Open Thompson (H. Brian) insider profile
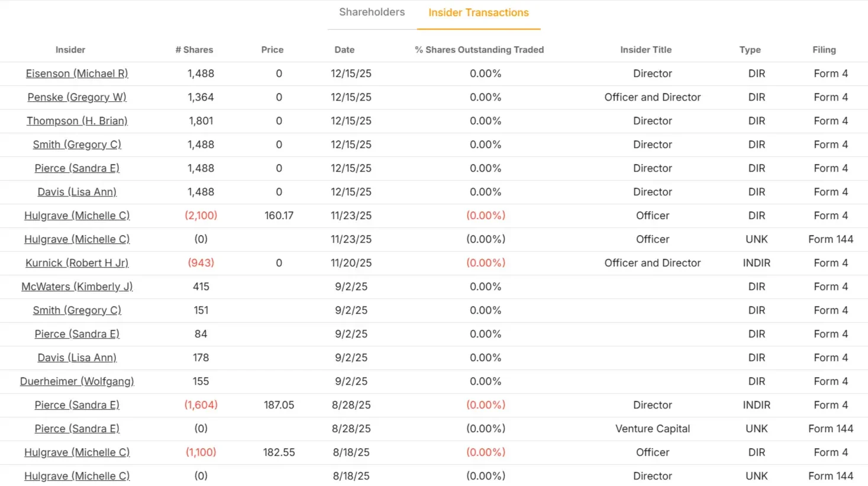 tap(77, 121)
